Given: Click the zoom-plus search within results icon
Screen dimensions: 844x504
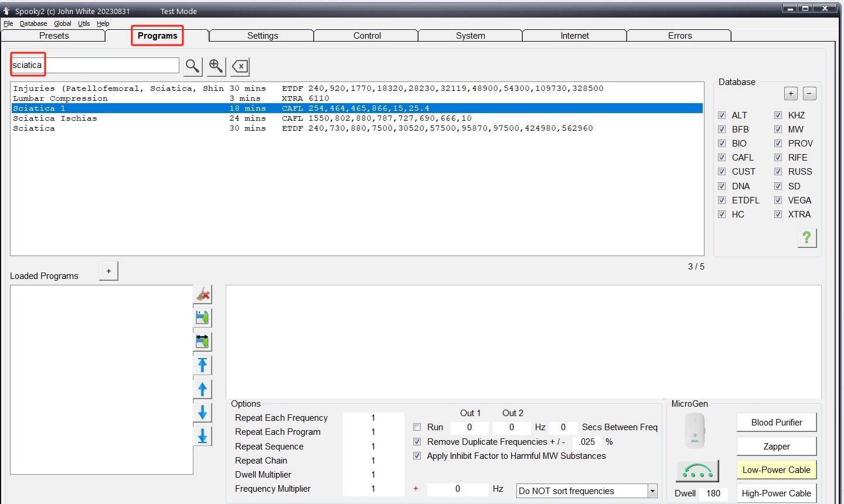Looking at the screenshot, I should coord(216,66).
